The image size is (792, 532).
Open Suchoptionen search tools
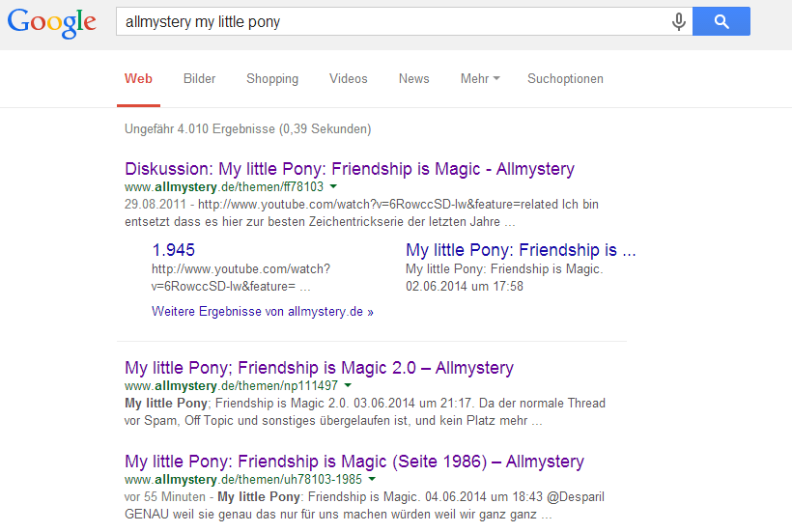tap(565, 79)
